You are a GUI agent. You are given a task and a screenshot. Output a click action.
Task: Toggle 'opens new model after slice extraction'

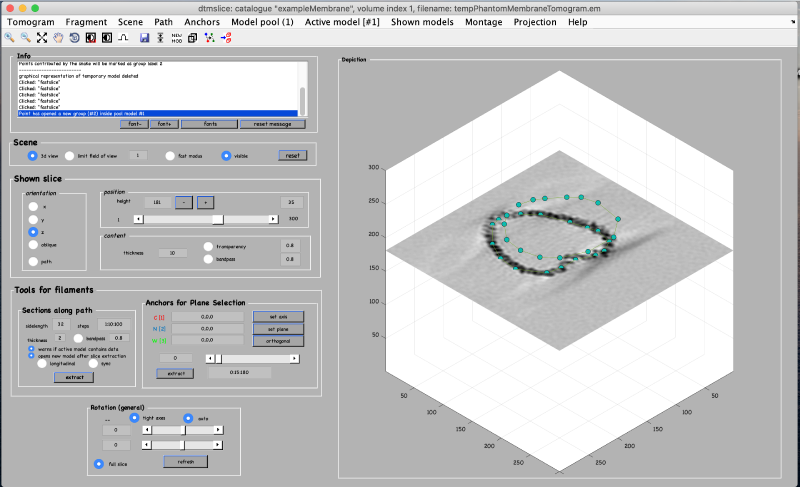pos(31,355)
